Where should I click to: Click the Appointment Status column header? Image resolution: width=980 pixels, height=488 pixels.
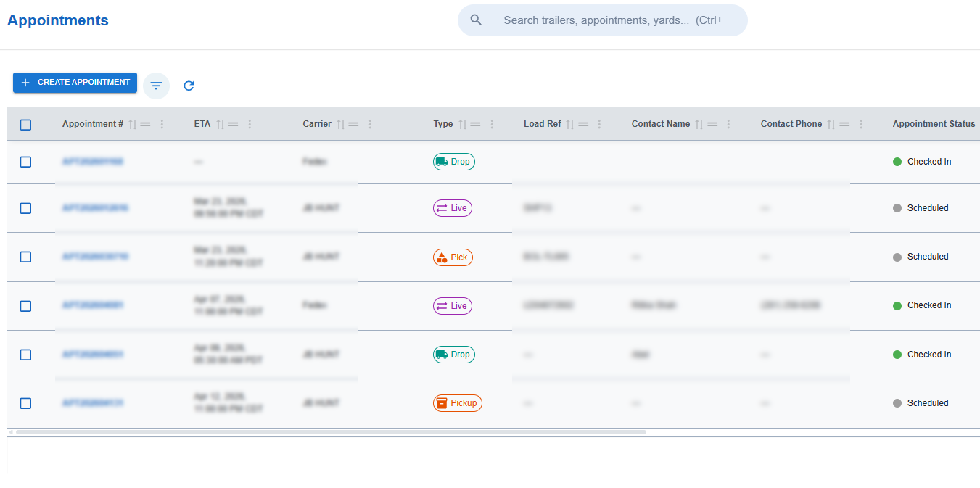(x=934, y=124)
